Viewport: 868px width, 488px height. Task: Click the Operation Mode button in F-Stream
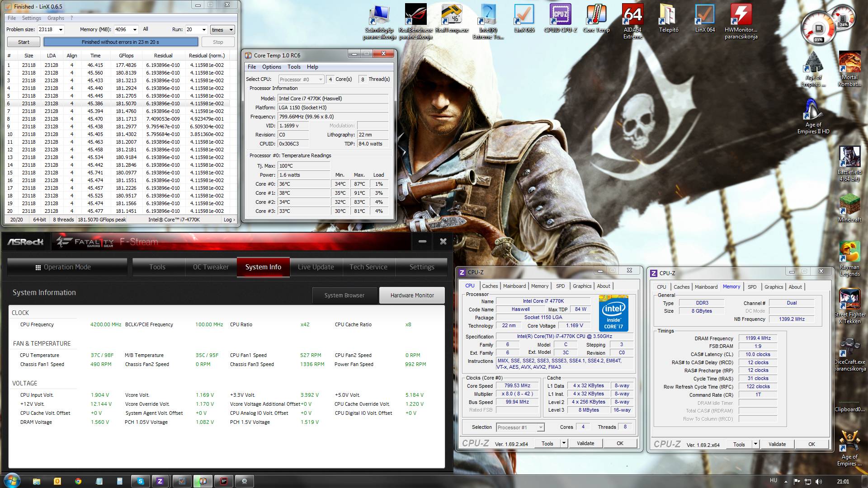[67, 267]
